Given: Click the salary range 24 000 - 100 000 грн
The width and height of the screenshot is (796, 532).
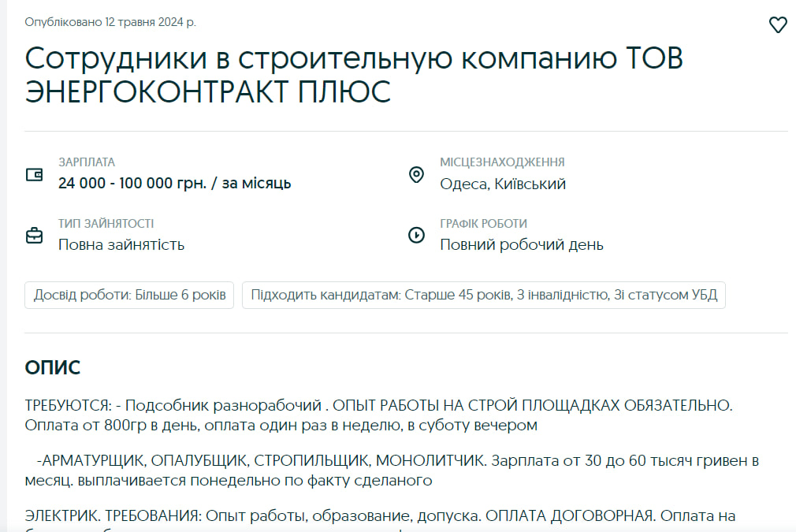Looking at the screenshot, I should pos(175,183).
